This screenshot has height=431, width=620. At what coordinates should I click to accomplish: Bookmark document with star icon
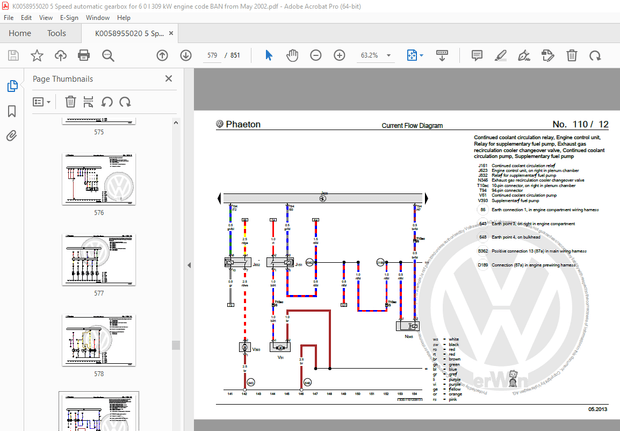point(37,55)
